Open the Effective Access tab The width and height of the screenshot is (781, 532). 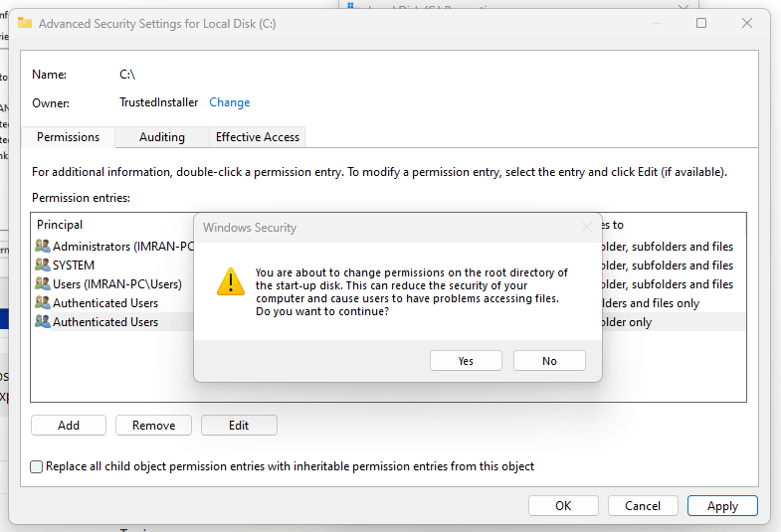point(258,137)
